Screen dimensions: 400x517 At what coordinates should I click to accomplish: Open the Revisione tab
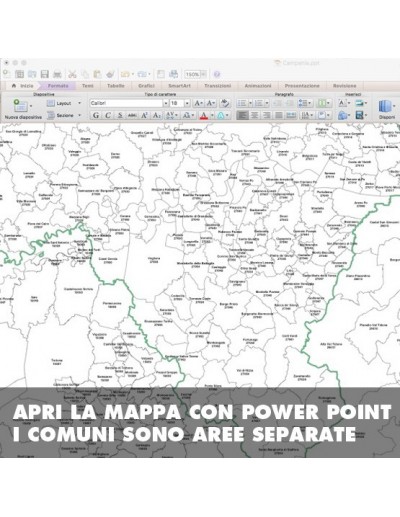[344, 86]
